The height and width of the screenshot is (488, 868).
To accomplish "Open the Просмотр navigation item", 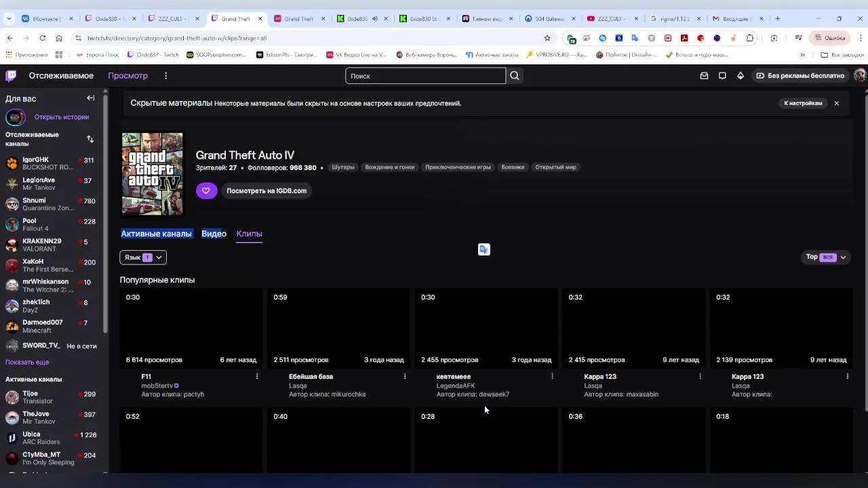I will (127, 76).
